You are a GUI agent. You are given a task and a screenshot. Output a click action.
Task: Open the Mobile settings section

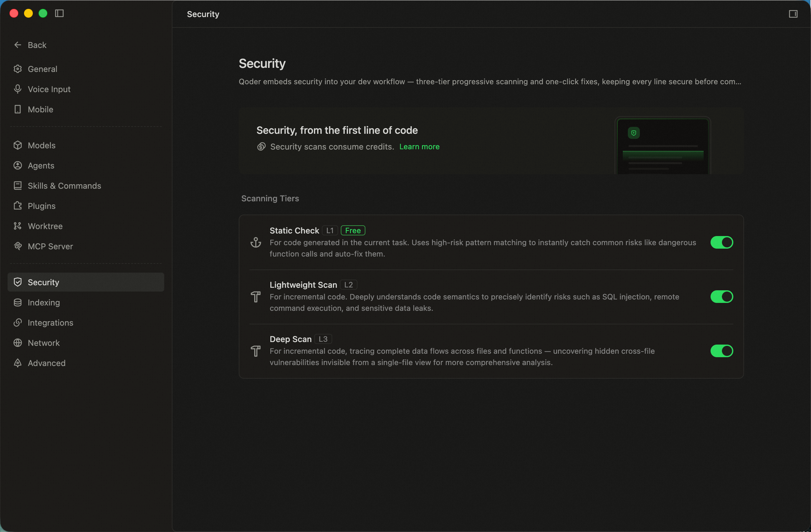coord(86,109)
